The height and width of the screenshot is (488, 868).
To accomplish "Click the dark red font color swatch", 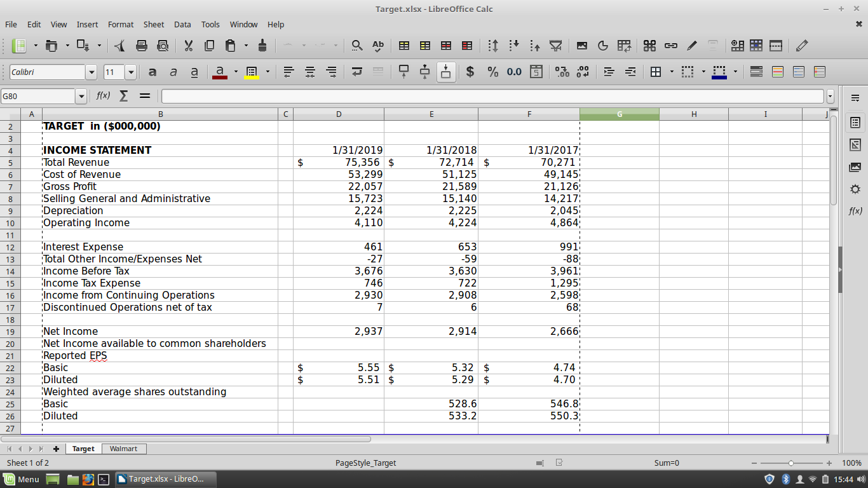I will [x=220, y=78].
